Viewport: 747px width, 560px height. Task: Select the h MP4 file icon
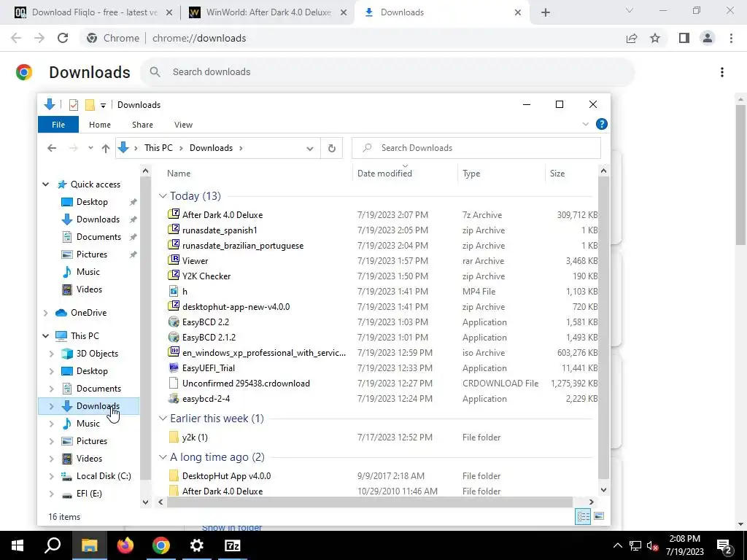[x=174, y=291]
